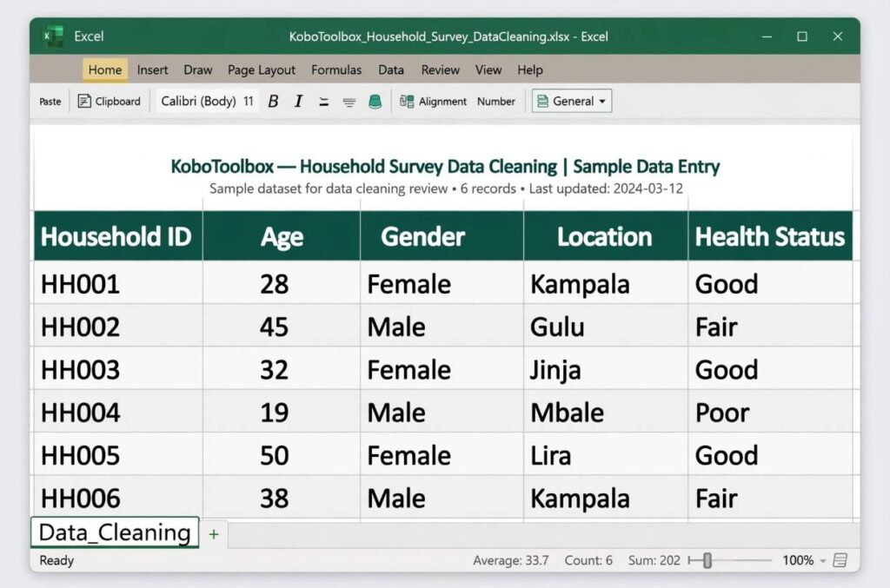Select the Data_Cleaning sheet tab
The height and width of the screenshot is (588, 890).
[115, 532]
